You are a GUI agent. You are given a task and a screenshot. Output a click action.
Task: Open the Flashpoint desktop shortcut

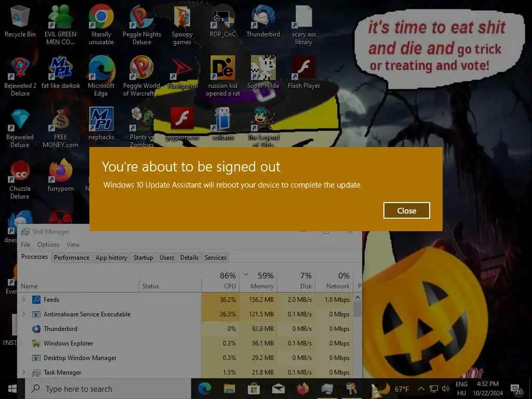(x=182, y=73)
